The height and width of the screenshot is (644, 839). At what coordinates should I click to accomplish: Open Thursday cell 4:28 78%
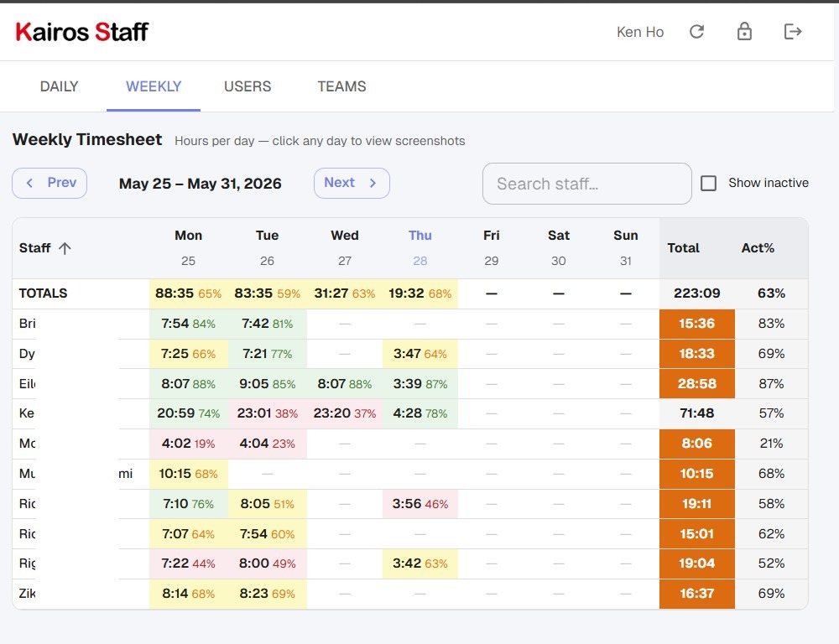point(420,413)
